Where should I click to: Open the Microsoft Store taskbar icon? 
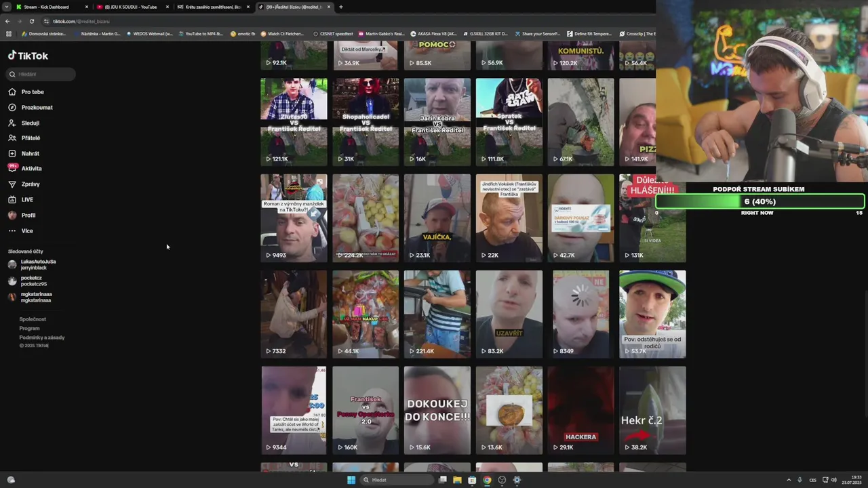[472, 480]
